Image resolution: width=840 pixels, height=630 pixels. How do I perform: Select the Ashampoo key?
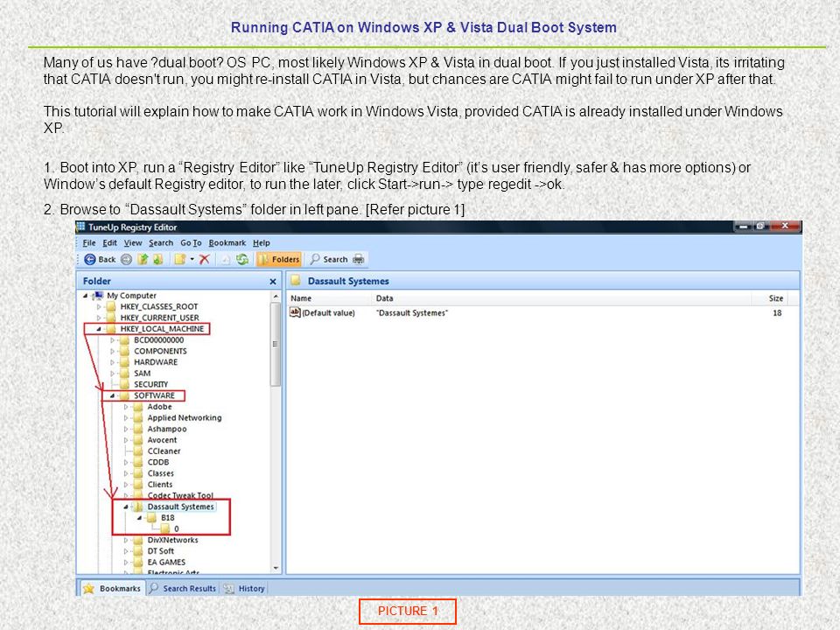(167, 430)
